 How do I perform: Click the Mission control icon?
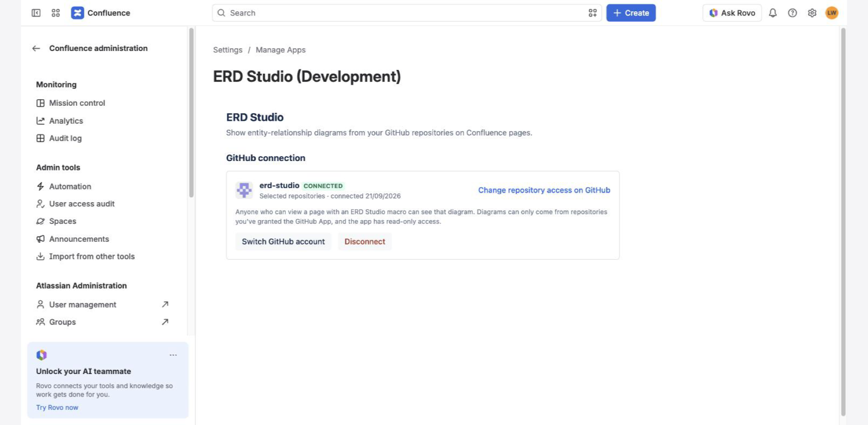[x=41, y=103]
